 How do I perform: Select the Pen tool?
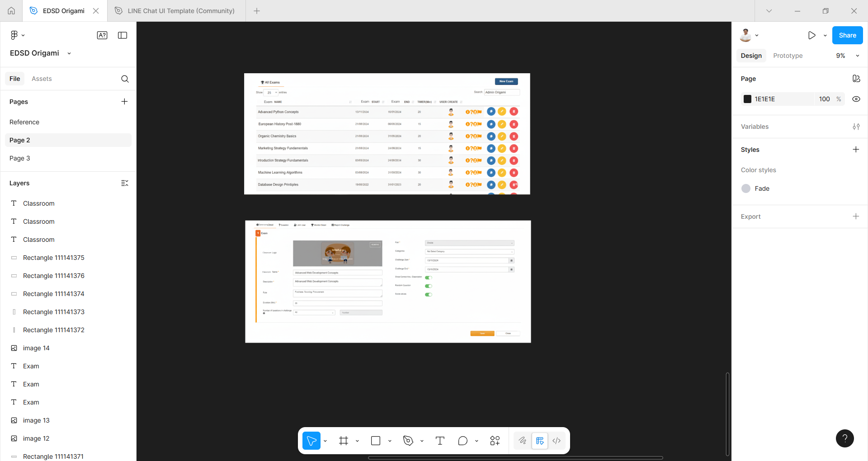[x=408, y=441]
